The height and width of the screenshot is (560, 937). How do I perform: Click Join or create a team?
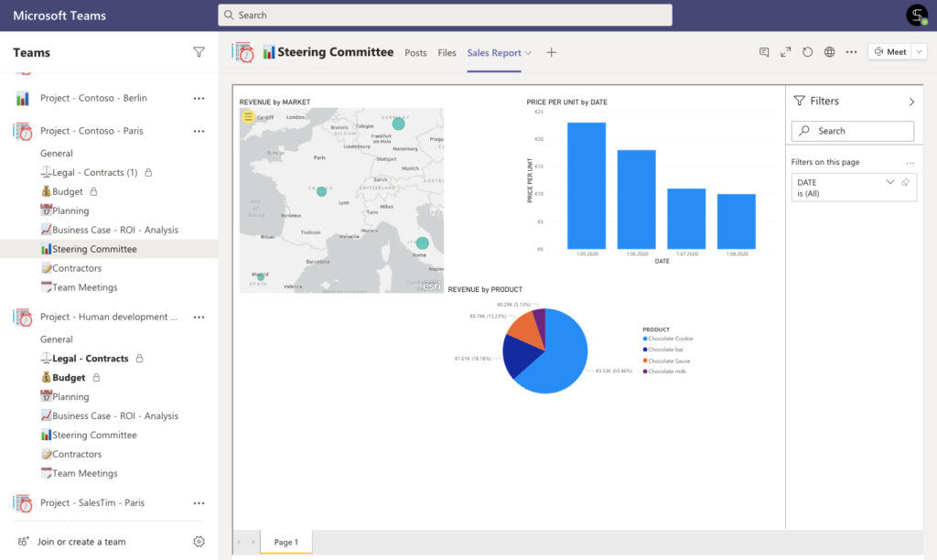(81, 542)
